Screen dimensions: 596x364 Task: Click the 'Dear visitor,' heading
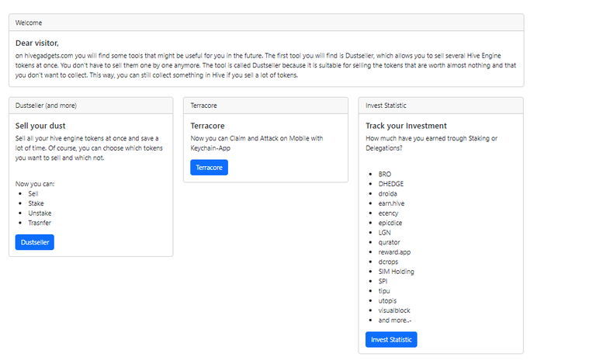[x=37, y=43]
